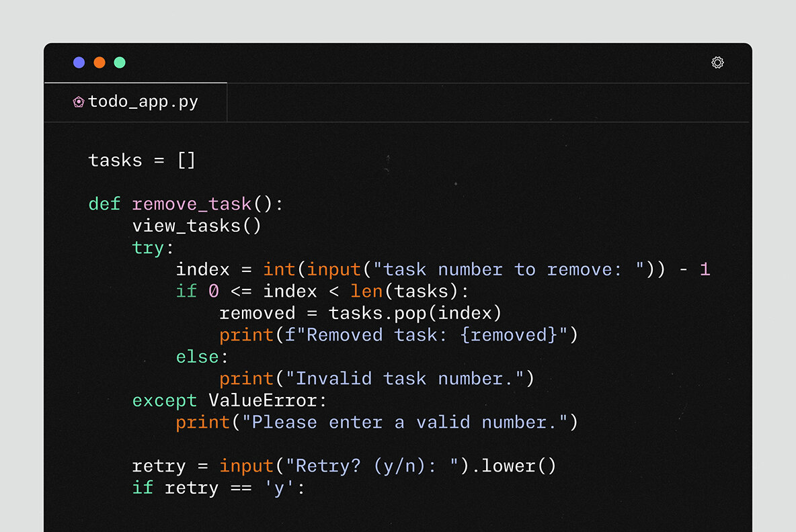Click the empty tab bar area
The image size is (796, 532).
point(471,101)
